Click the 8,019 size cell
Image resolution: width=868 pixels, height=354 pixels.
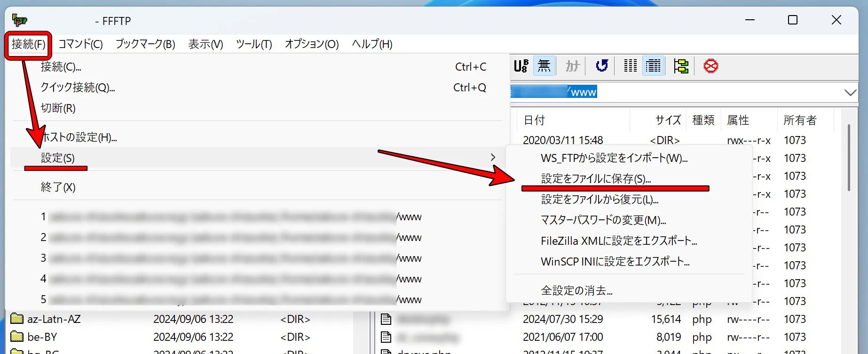[x=669, y=337]
